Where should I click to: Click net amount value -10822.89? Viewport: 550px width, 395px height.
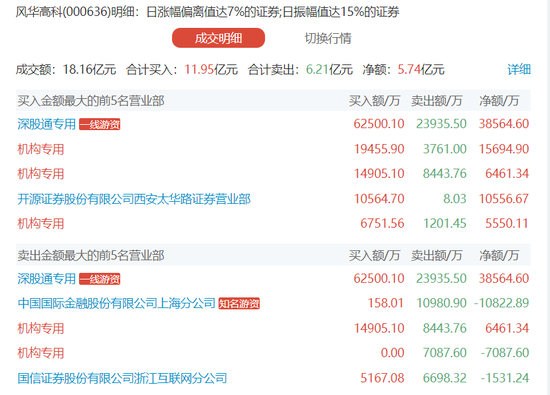point(502,303)
